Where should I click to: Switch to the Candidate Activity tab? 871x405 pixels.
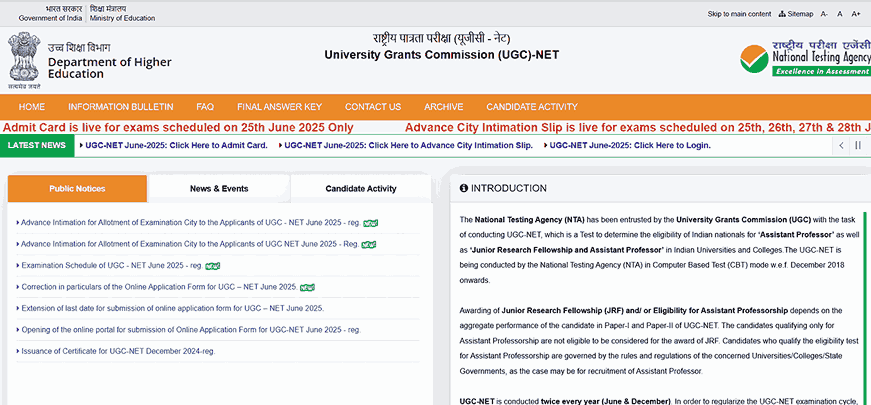click(361, 188)
